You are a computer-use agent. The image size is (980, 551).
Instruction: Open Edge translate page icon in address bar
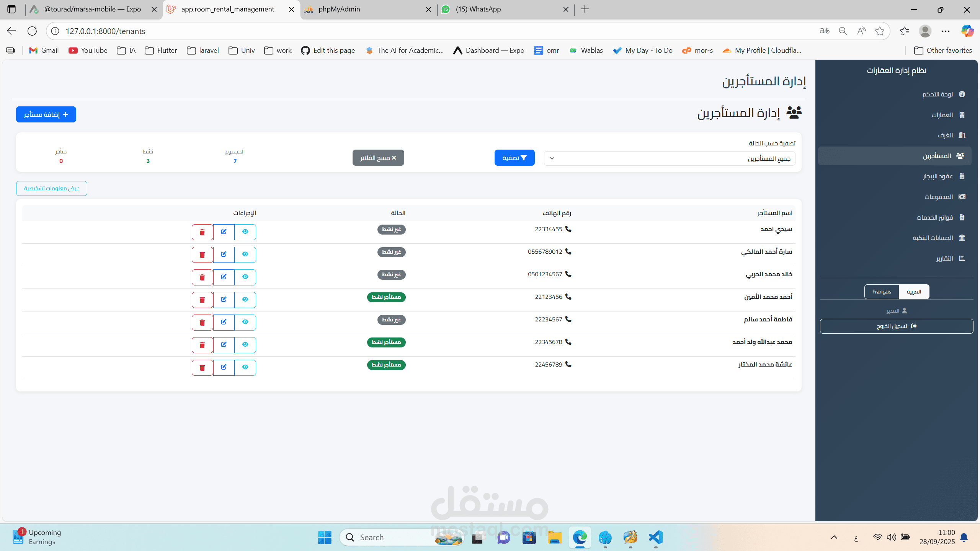point(824,31)
